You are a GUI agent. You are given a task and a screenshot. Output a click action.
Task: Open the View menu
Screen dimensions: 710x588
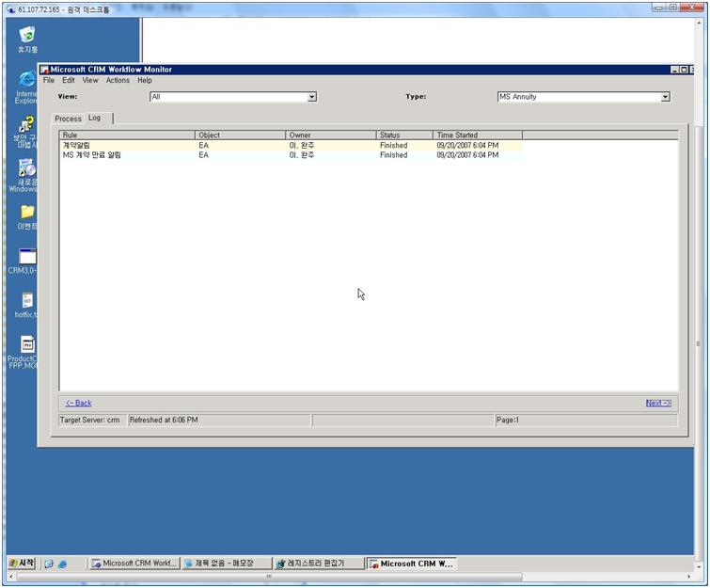tap(90, 80)
